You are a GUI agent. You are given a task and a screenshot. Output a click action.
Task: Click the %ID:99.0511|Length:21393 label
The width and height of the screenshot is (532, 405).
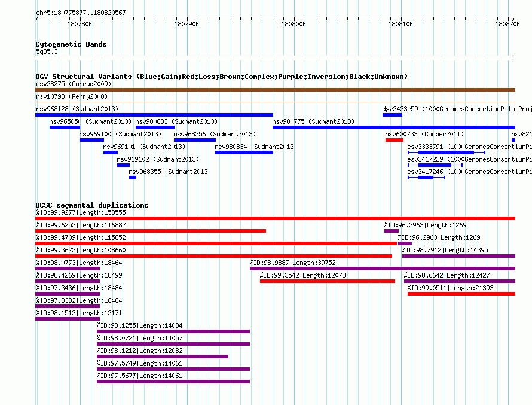(x=450, y=288)
